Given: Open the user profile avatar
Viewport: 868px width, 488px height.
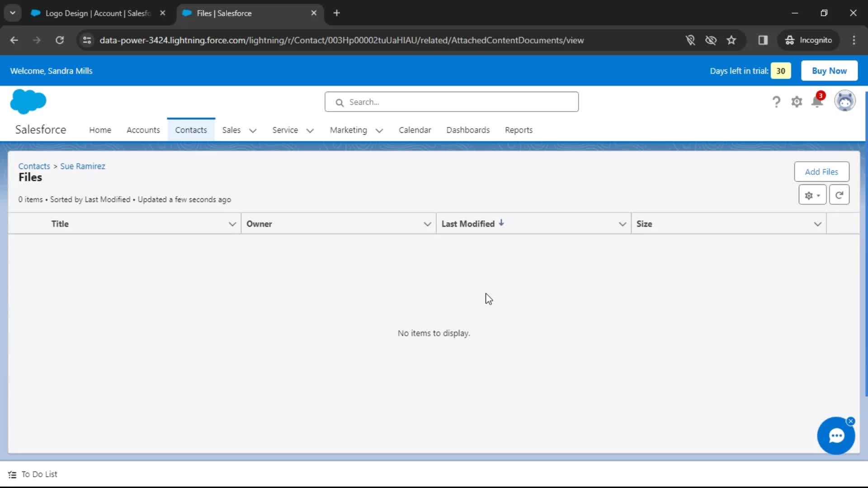Looking at the screenshot, I should pyautogui.click(x=844, y=101).
